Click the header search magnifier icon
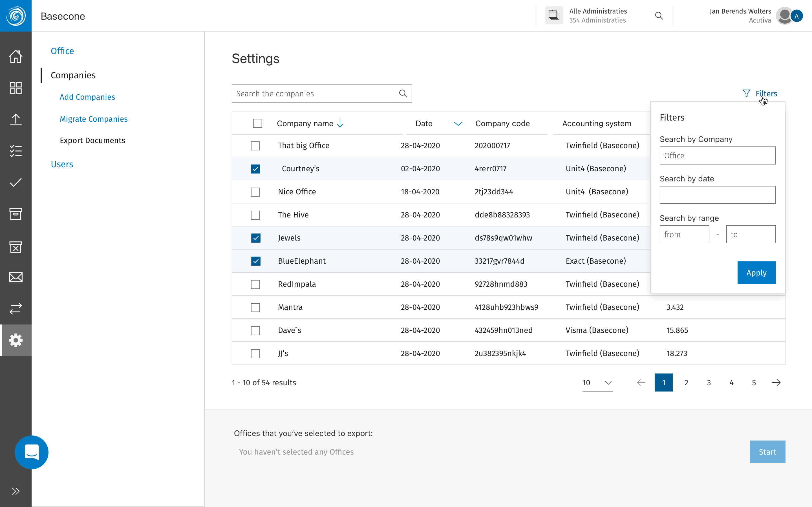 (659, 16)
